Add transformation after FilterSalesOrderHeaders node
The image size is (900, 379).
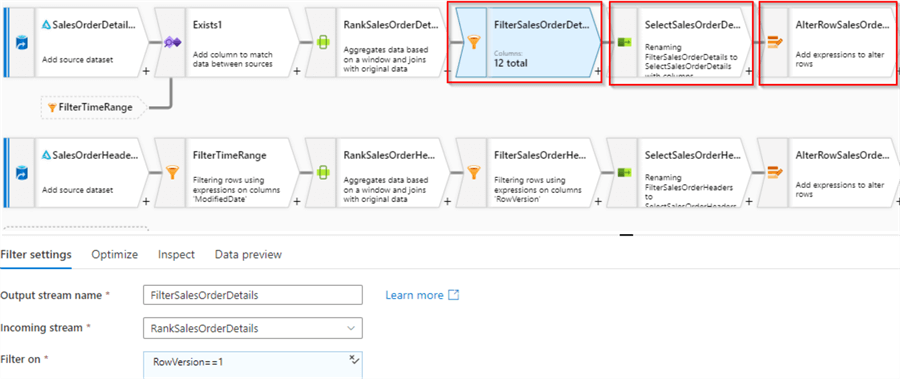coord(598,201)
